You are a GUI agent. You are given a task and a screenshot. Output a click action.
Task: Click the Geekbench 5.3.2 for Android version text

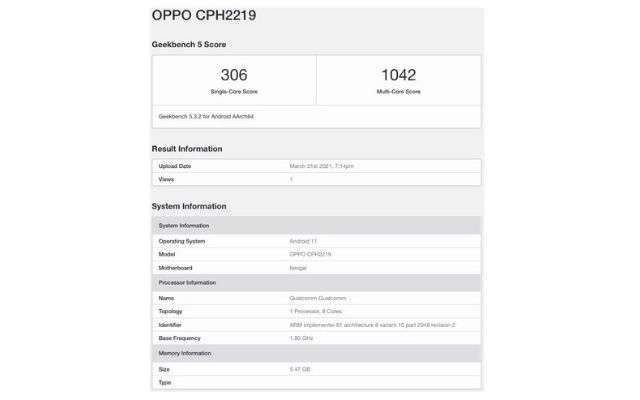(x=206, y=117)
